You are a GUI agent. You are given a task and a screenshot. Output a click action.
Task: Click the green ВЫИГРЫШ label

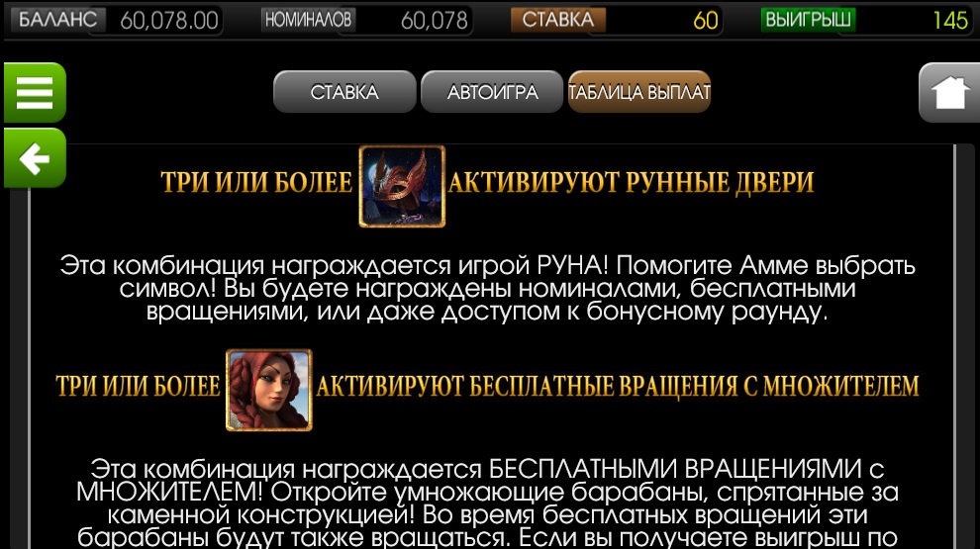click(808, 20)
